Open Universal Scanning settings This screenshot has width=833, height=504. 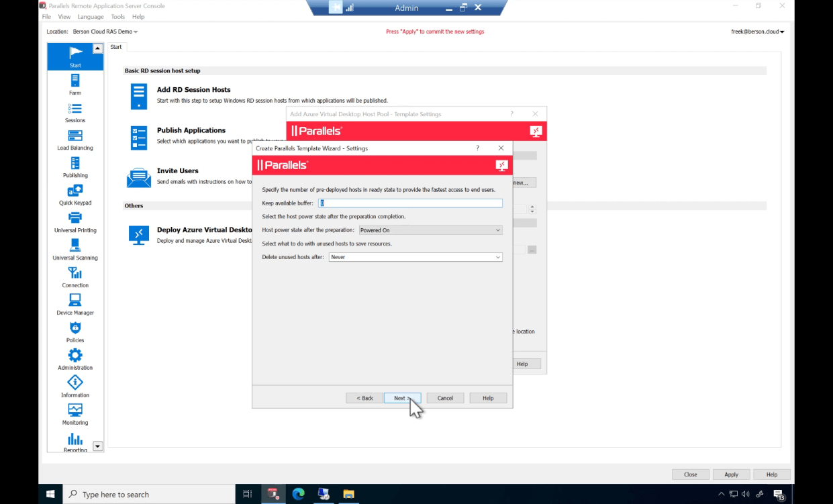75,249
